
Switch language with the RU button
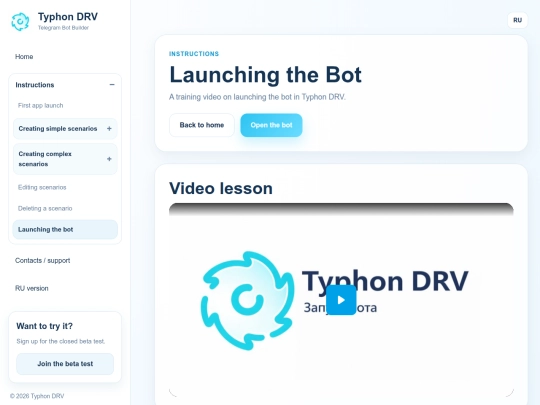(x=517, y=20)
